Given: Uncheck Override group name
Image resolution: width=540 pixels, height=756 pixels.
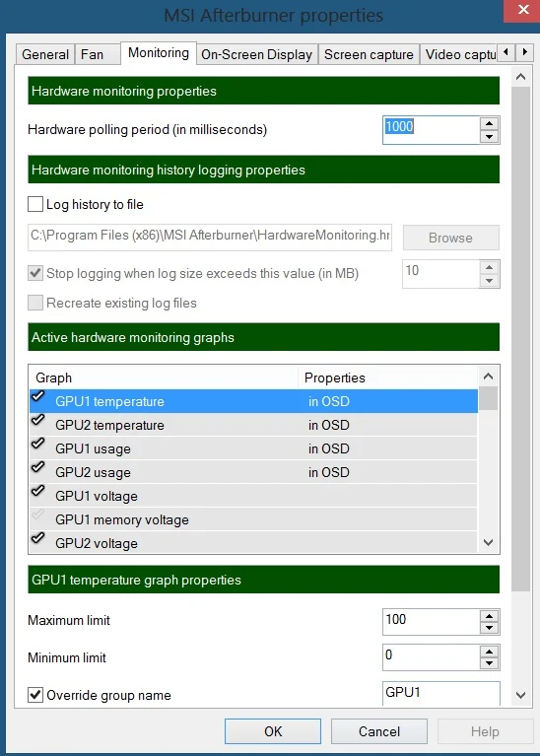Looking at the screenshot, I should (35, 695).
